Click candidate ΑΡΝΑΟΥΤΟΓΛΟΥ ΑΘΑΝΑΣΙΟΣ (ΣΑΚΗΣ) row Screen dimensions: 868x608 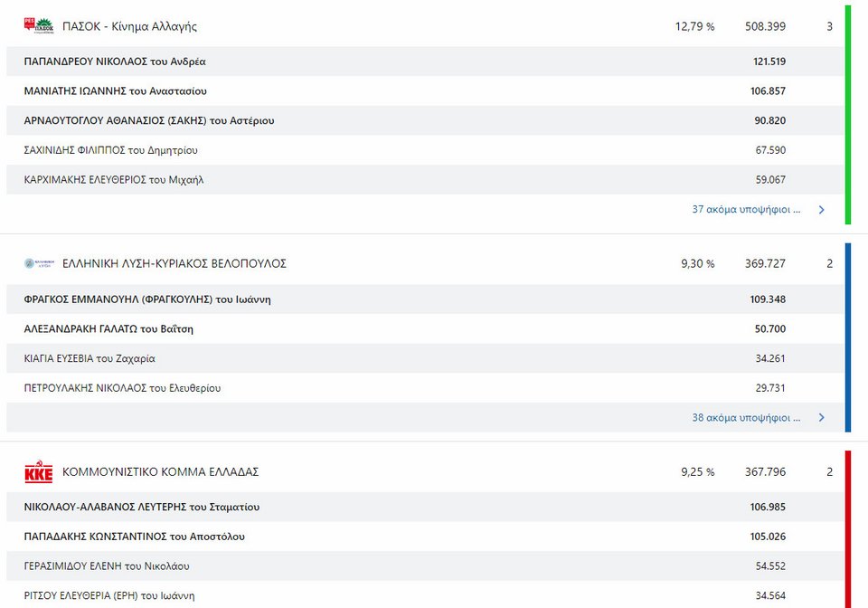tap(425, 120)
